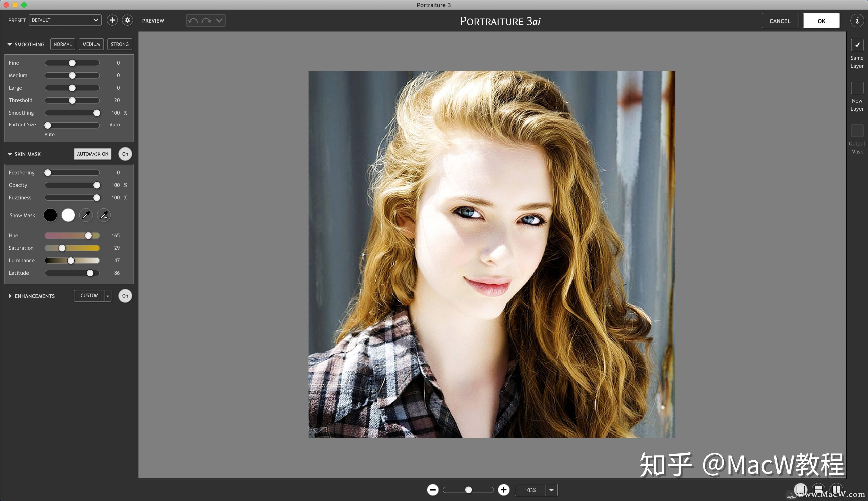Image resolution: width=868 pixels, height=501 pixels.
Task: Toggle the Skin Mask On switch
Action: 125,154
